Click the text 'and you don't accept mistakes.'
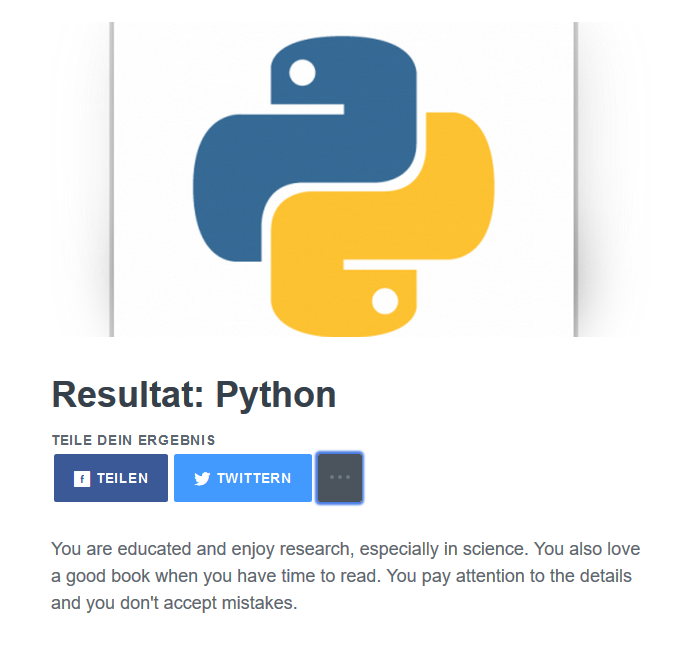The height and width of the screenshot is (645, 699). coord(174,604)
